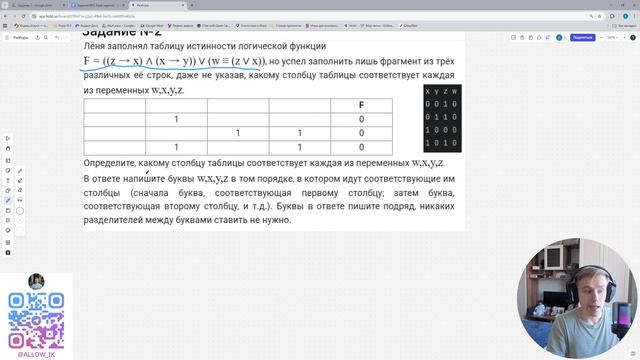Switch to the first browser tab

pyautogui.click(x=38, y=5)
